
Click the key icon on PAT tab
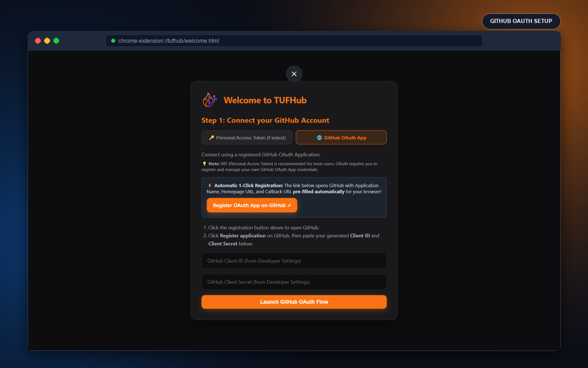(x=211, y=138)
